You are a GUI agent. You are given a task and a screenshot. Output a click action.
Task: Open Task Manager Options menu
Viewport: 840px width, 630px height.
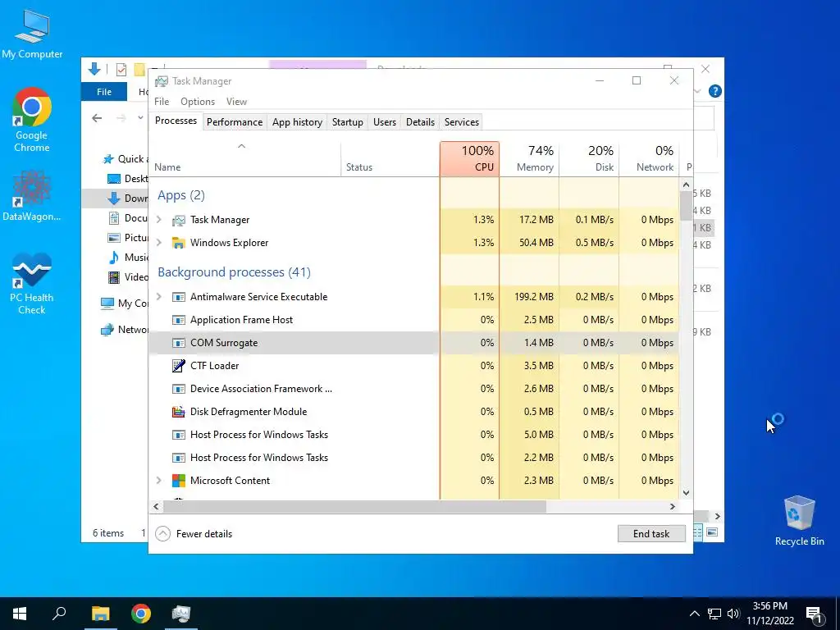198,102
